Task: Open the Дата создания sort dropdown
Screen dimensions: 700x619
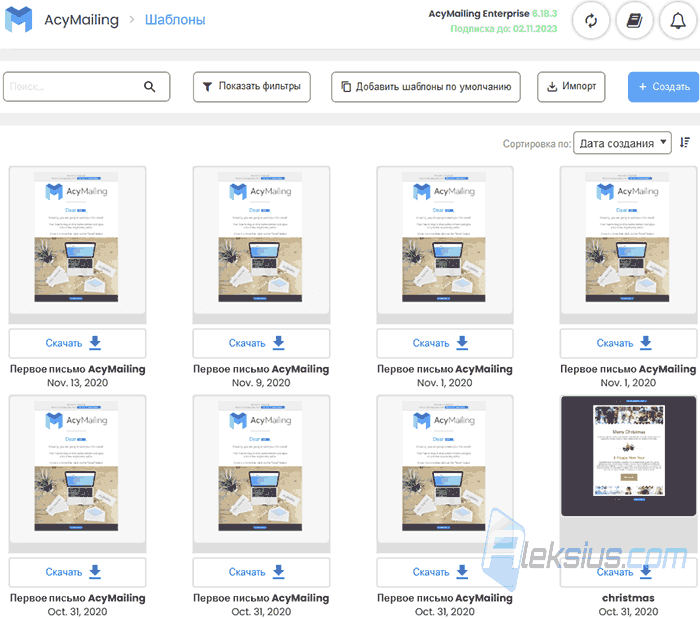Action: point(622,143)
